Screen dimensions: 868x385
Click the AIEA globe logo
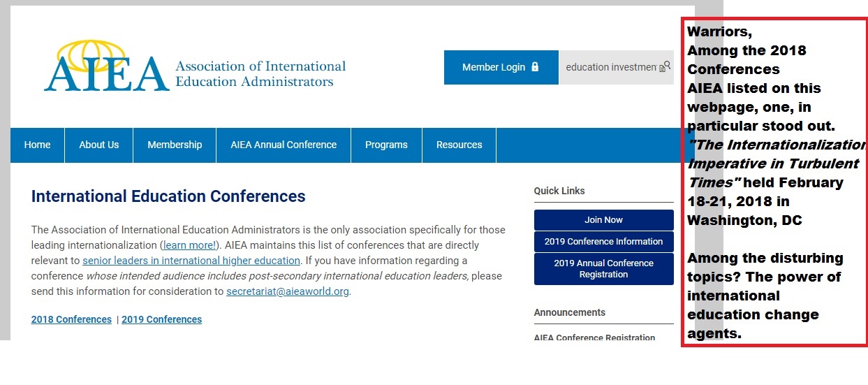coord(106,66)
